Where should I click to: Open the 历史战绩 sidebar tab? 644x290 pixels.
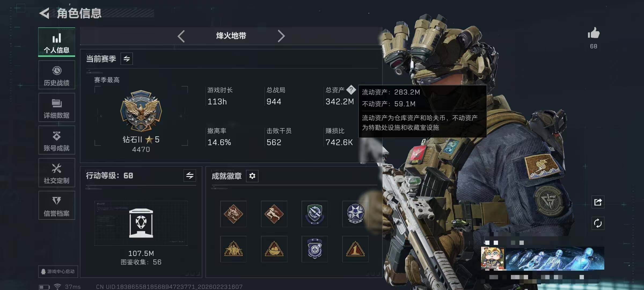pyautogui.click(x=57, y=75)
